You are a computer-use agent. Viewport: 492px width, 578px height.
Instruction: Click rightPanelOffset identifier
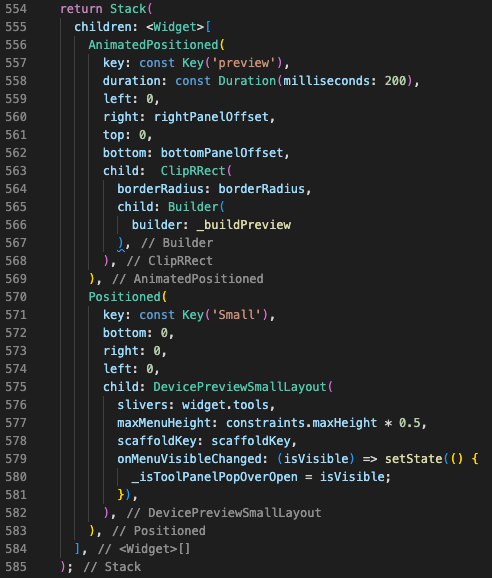[x=211, y=117]
